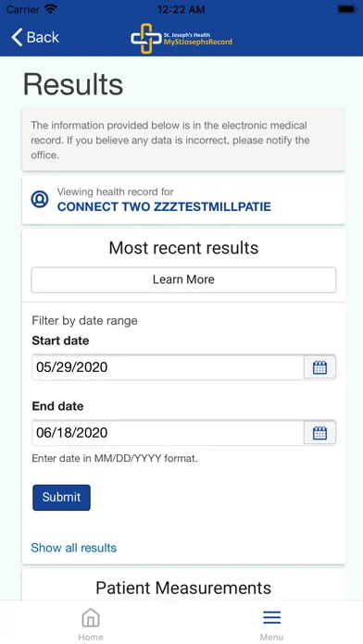Tap the Back chevron arrow icon
363x644 pixels.
(x=17, y=37)
